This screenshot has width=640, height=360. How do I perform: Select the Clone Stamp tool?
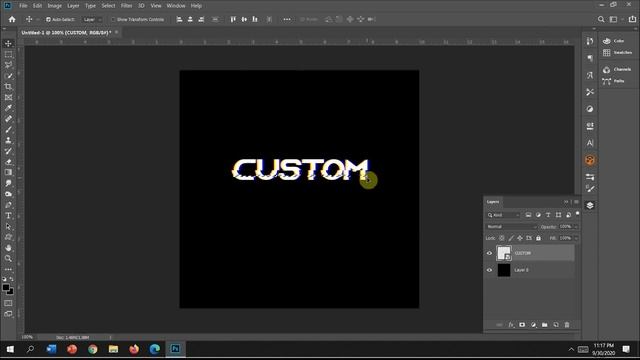point(8,140)
